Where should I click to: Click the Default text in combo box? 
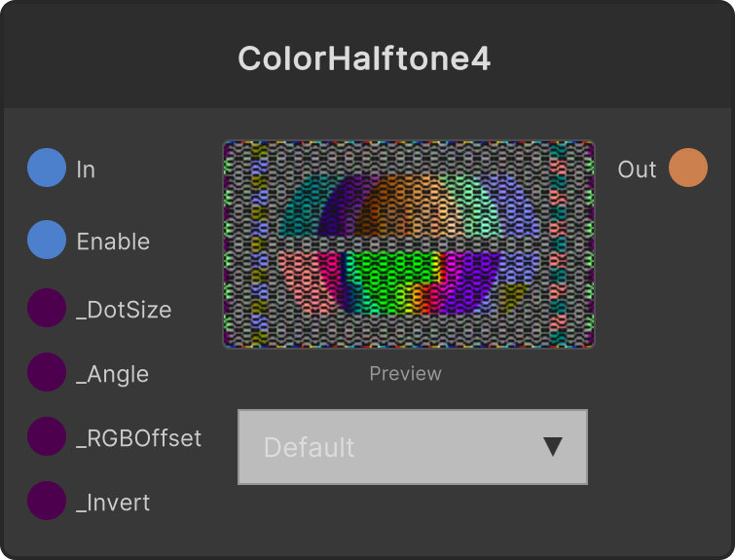click(309, 447)
